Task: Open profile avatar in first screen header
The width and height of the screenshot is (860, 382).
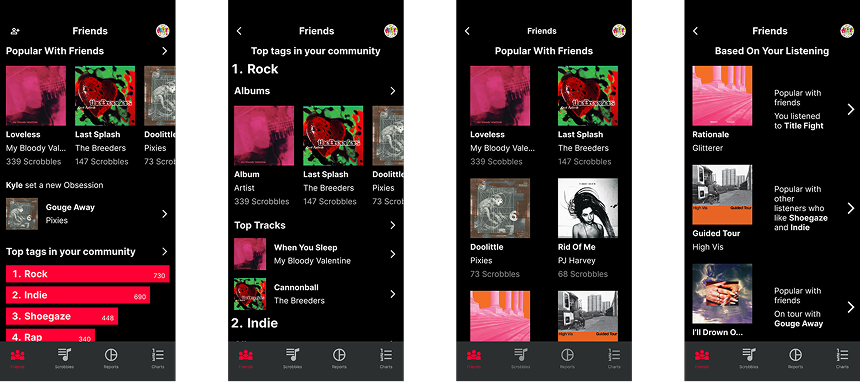Action: [x=162, y=31]
